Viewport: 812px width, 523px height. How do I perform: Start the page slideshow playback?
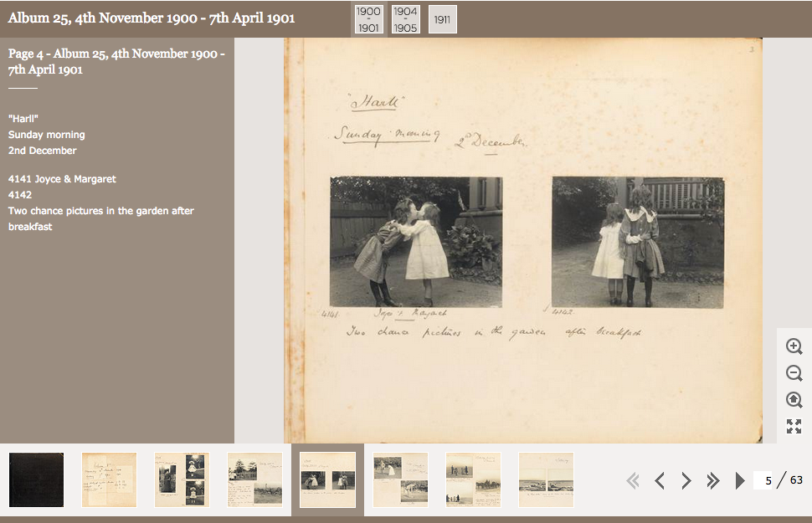coord(740,480)
